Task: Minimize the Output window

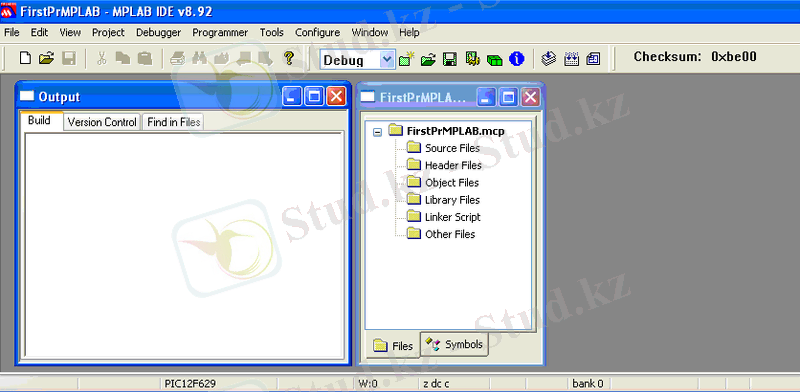Action: click(292, 96)
